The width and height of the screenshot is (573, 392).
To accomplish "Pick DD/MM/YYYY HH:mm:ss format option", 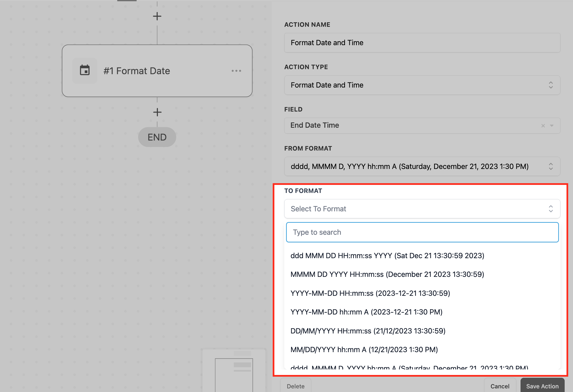I will pos(368,331).
